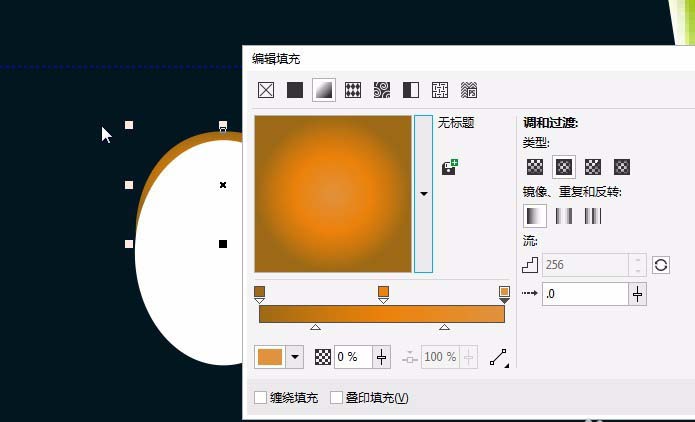Click the black square node on ellipse
The image size is (695, 422).
point(223,244)
